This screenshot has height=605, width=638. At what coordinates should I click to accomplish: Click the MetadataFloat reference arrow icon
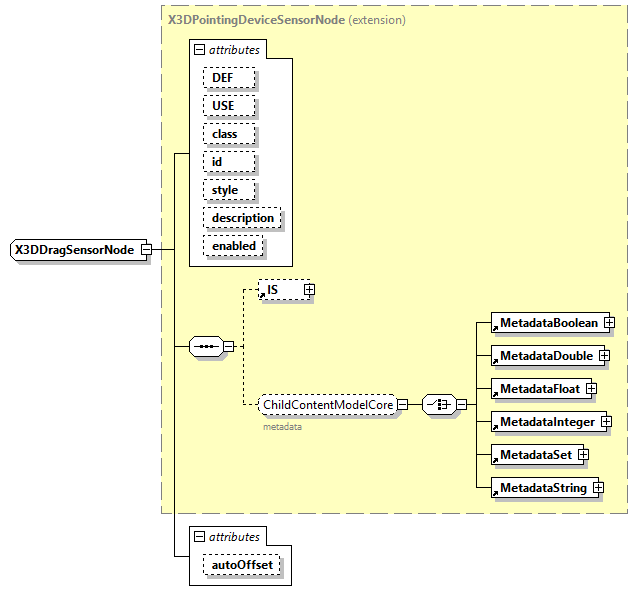pos(495,394)
